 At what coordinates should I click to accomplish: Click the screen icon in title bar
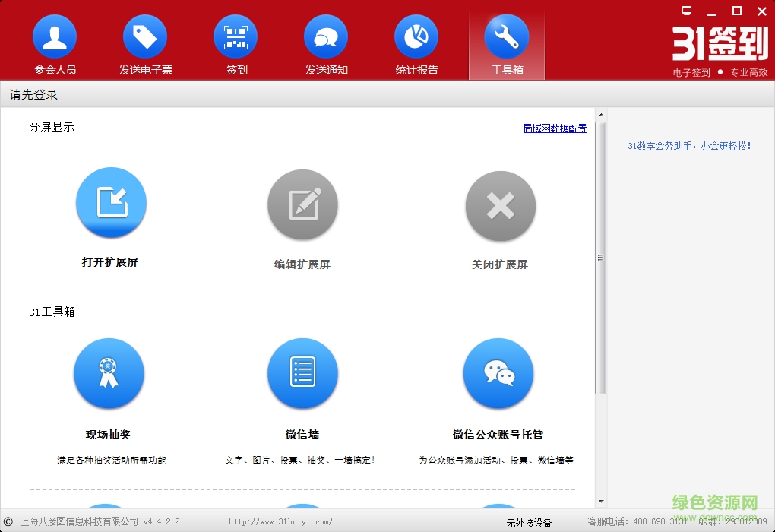coord(687,11)
